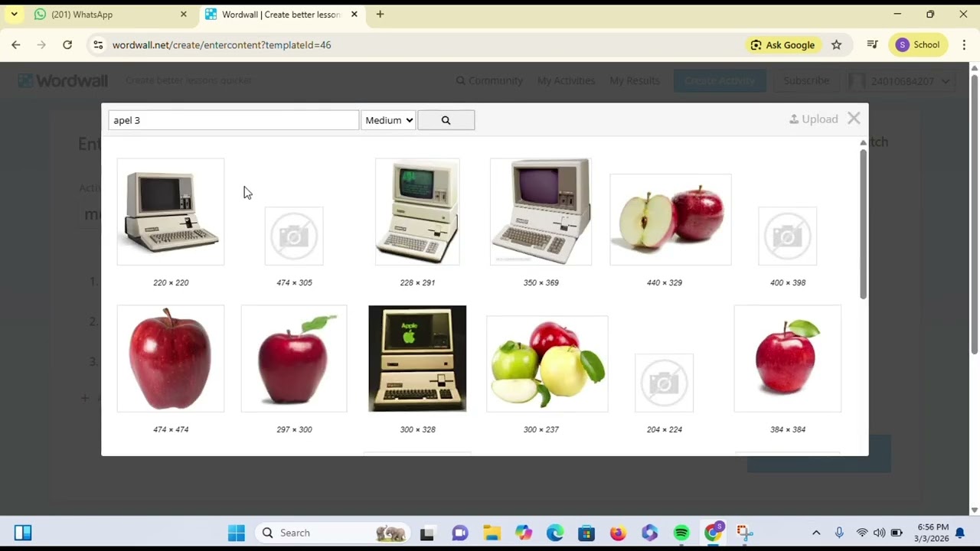This screenshot has width=980, height=551.
Task: Close the image search dialog
Action: coord(854,119)
